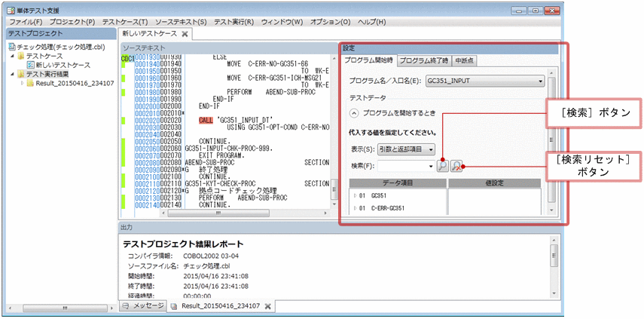Click the データ項目 column header
Image resolution: width=644 pixels, height=319 pixels.
coord(398,183)
